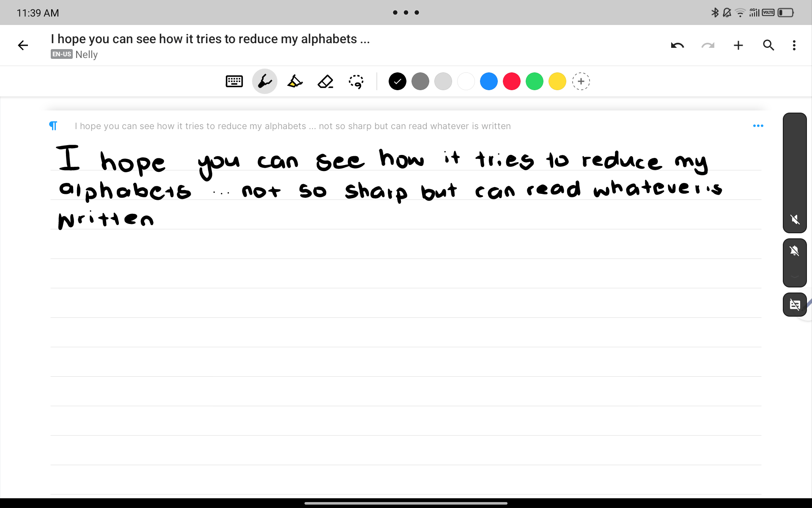Screen dimensions: 812x508
Task: Change the EN-US language badge
Action: (62, 54)
